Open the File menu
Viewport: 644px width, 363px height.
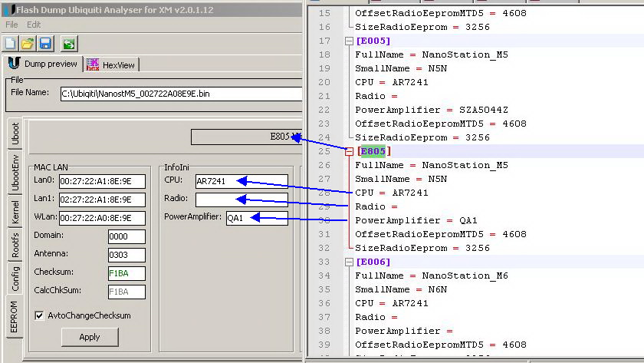[x=11, y=25]
